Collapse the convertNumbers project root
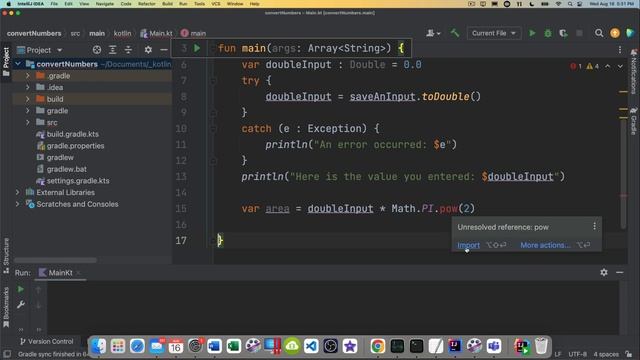Viewport: 640px width, 360px height. [18, 64]
